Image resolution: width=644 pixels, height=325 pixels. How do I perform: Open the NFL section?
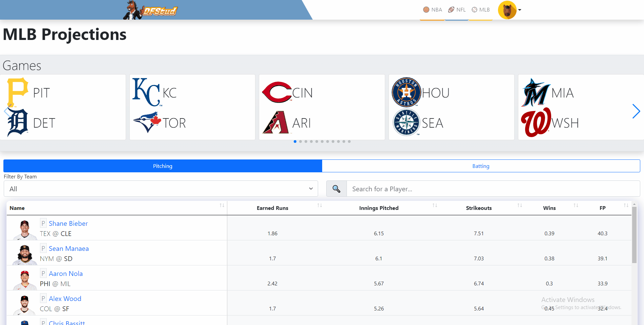457,10
